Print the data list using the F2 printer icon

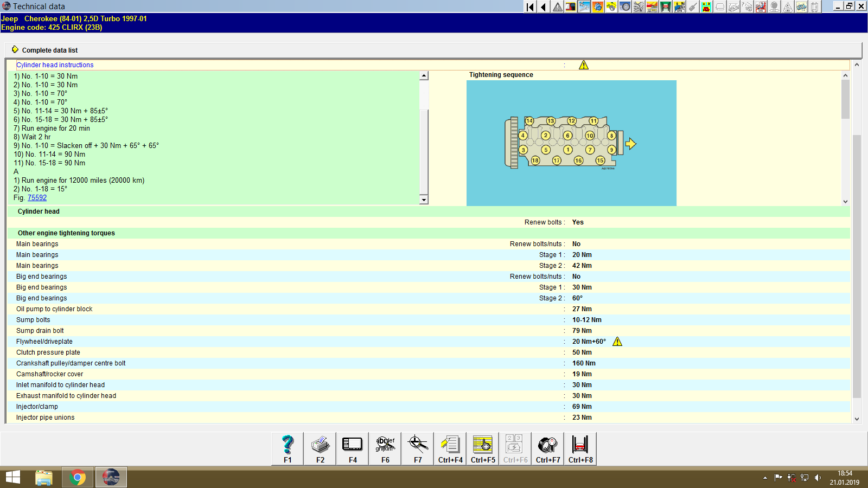point(320,448)
